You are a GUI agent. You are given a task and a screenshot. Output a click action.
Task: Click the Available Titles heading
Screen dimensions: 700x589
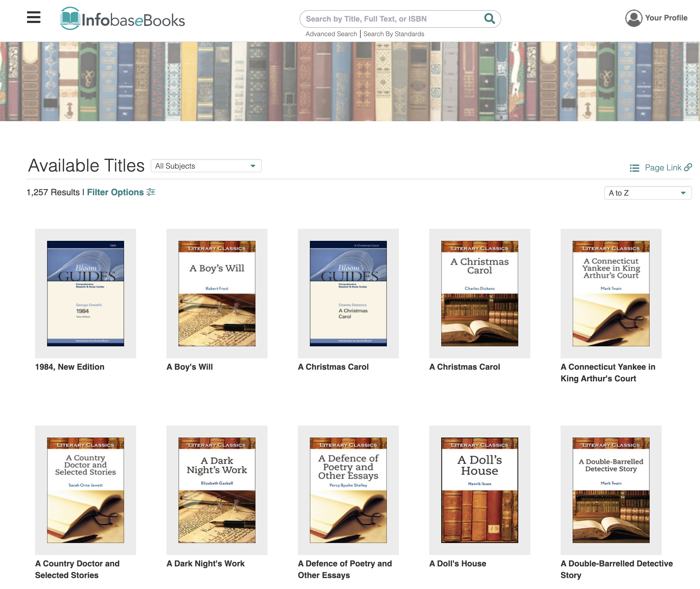click(x=86, y=166)
